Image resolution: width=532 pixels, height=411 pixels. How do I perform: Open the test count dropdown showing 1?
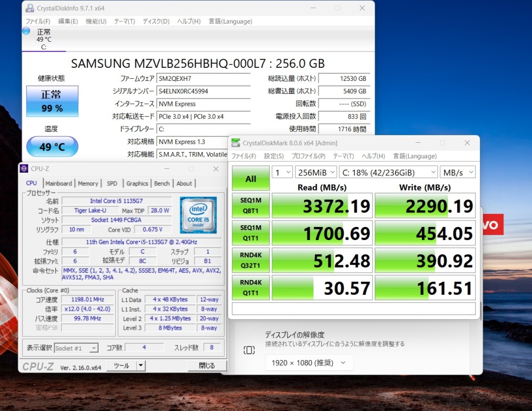click(281, 172)
